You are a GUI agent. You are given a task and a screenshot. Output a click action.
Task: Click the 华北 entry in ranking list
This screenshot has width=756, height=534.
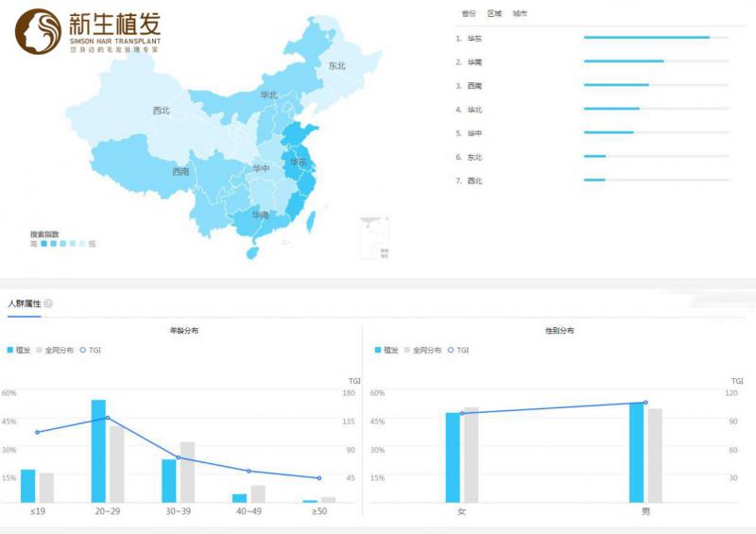coord(473,110)
